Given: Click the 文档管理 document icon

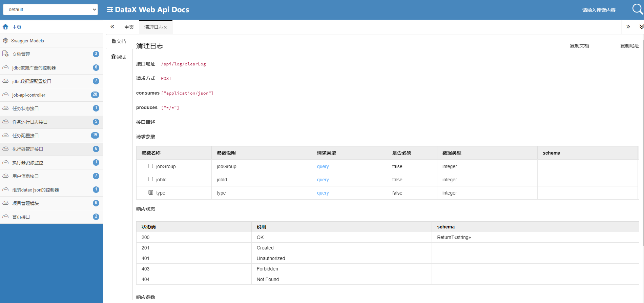Looking at the screenshot, I should click(5, 54).
